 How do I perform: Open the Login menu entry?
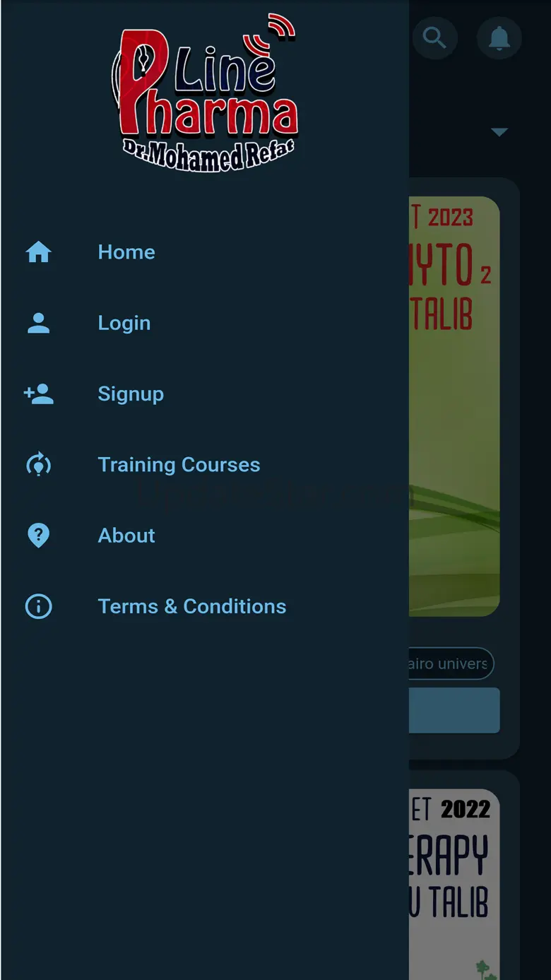(124, 323)
